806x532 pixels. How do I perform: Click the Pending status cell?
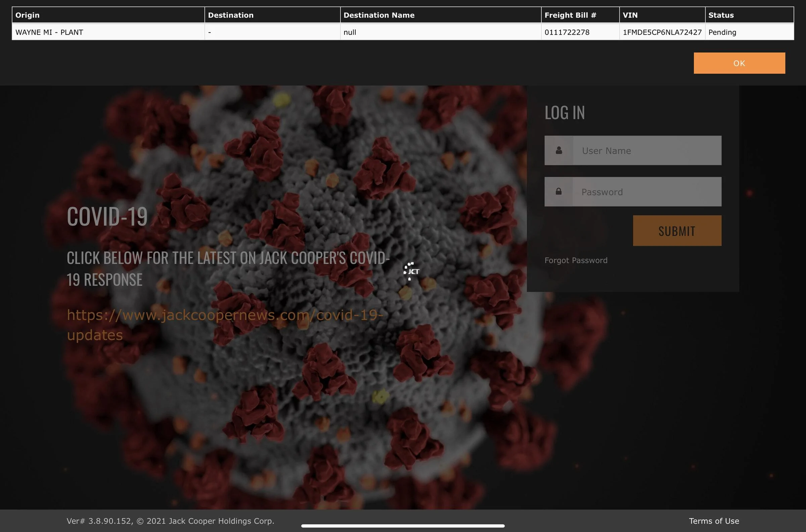(x=749, y=32)
